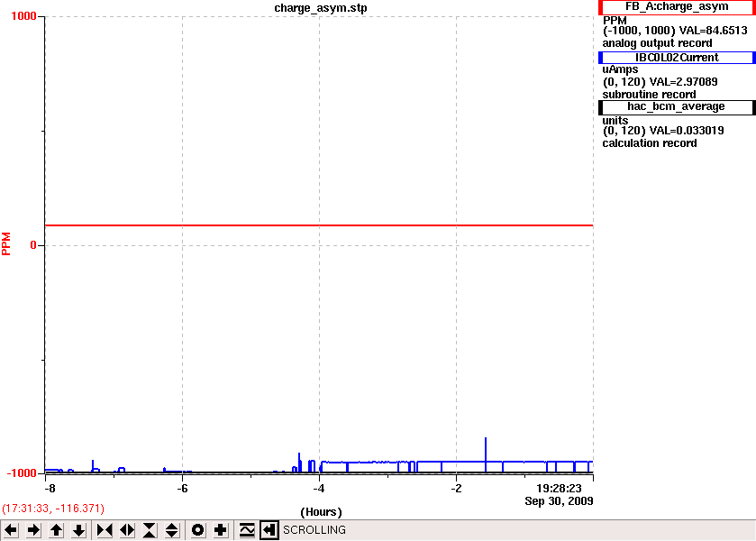Click the -4 hours tick label

coord(318,489)
